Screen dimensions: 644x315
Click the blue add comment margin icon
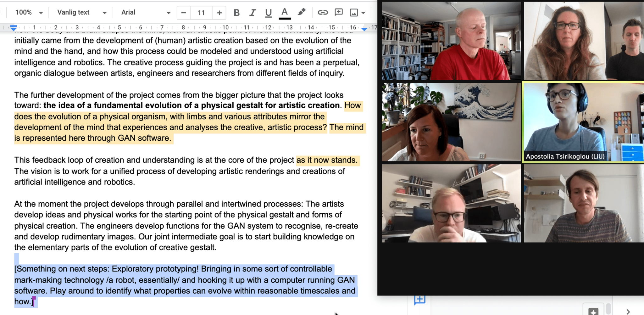(x=420, y=300)
